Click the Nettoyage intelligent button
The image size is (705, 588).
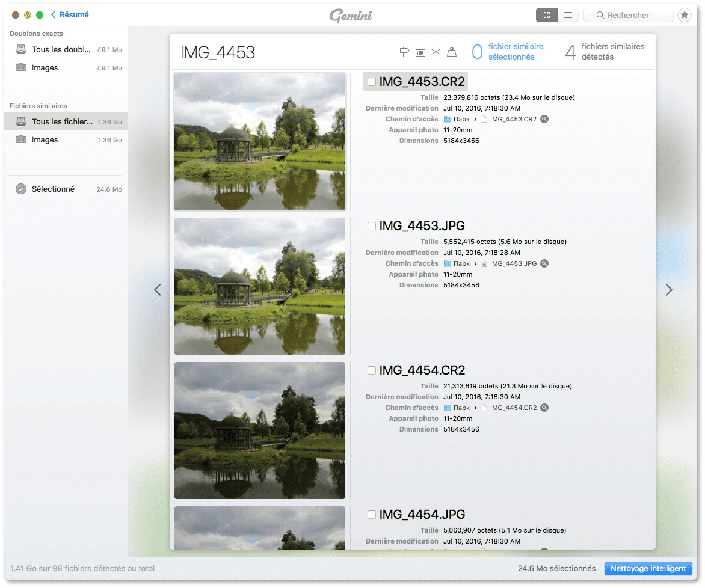648,568
